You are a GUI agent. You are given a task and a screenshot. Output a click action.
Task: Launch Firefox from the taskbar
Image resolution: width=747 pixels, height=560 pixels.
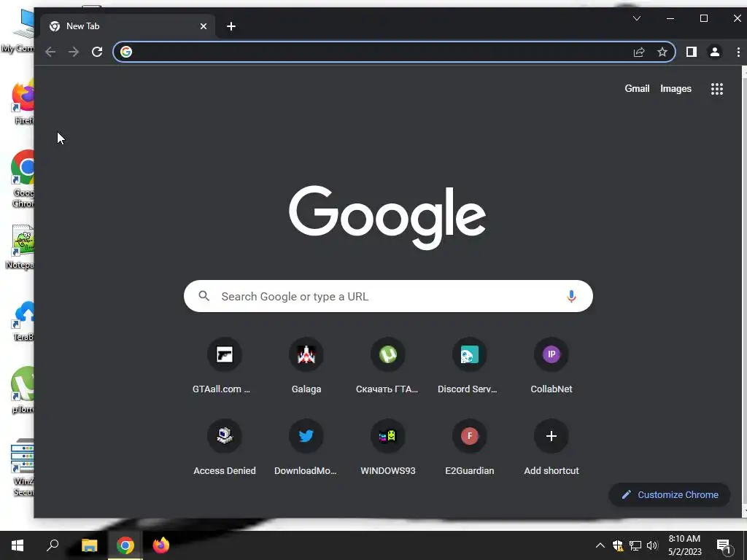[x=161, y=545]
